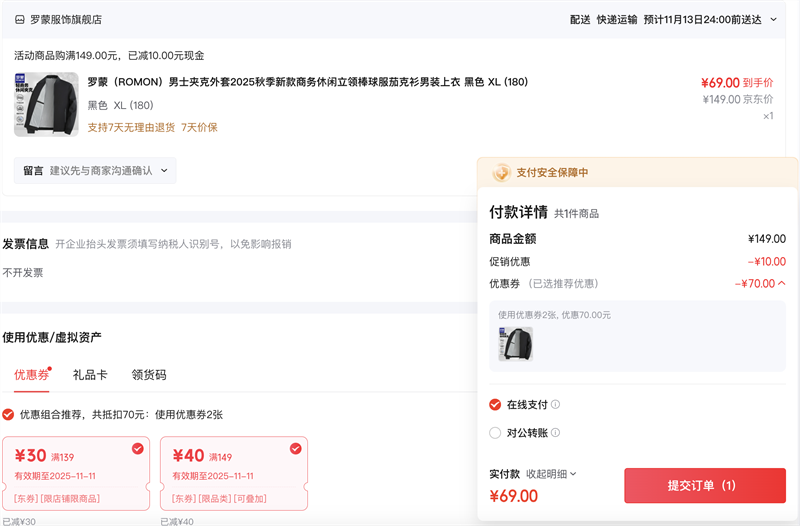Click the checkmark badge on ¥30 coupon
This screenshot has width=800, height=526.
[138, 448]
